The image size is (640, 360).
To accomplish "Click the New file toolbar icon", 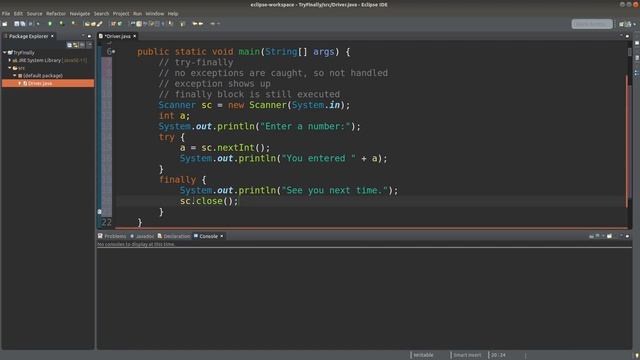I will [x=4, y=24].
